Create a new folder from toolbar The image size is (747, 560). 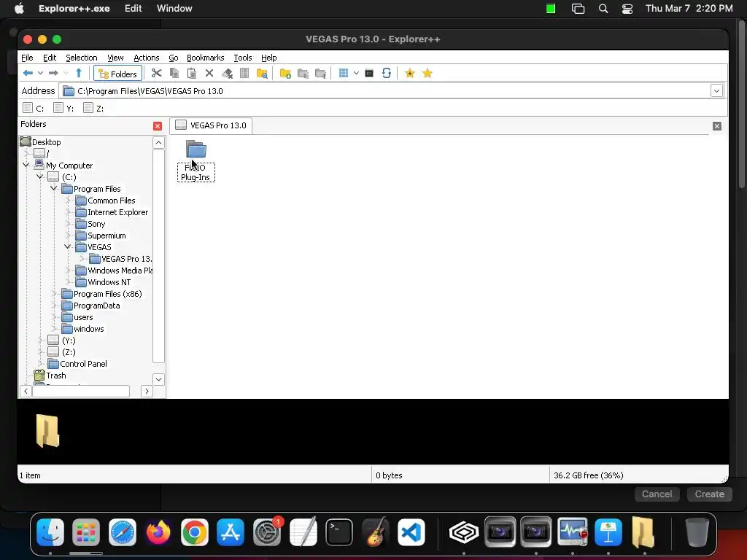tap(285, 74)
